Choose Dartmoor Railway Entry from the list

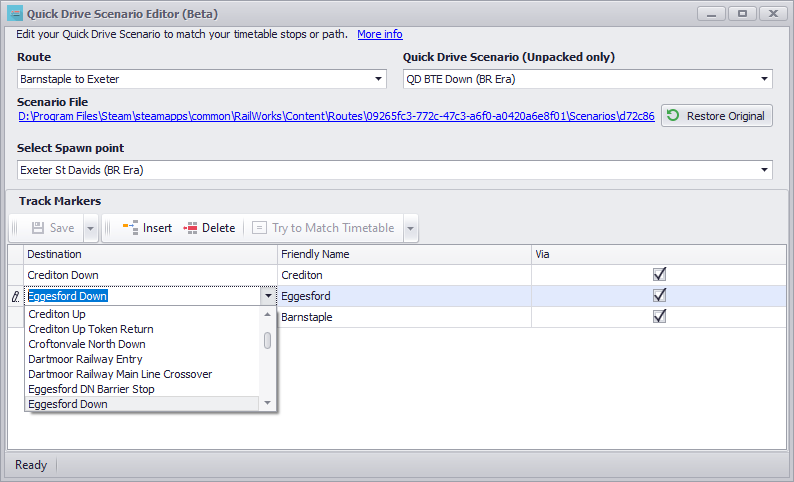pos(86,359)
